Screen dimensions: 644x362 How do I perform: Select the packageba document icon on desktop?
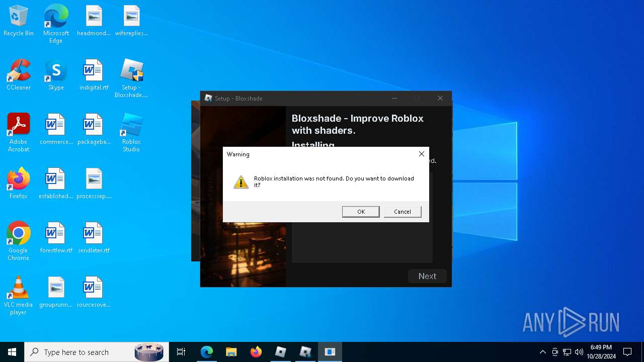[94, 130]
